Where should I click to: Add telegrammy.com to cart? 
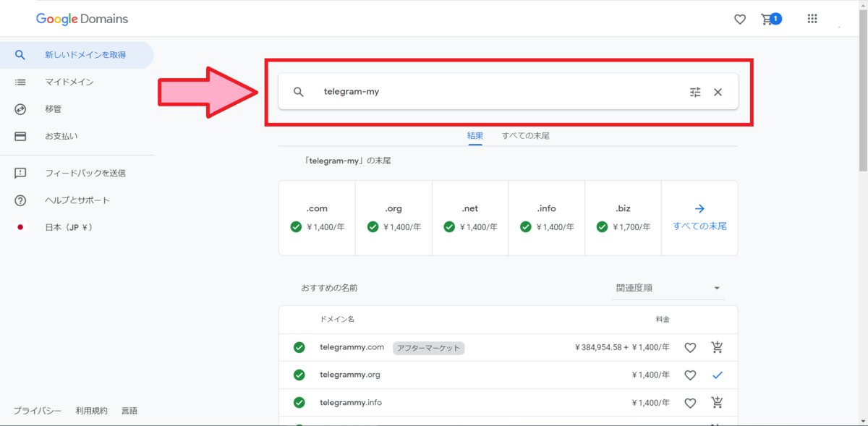pyautogui.click(x=717, y=347)
